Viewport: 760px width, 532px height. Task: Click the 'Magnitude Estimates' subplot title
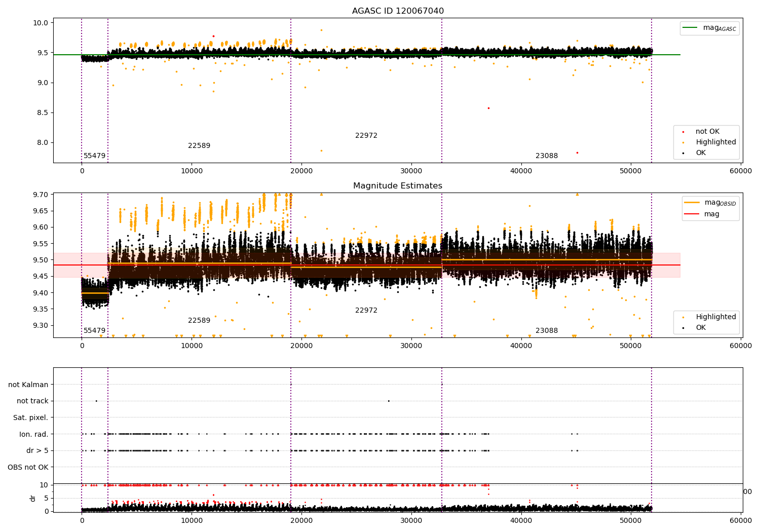pyautogui.click(x=398, y=186)
